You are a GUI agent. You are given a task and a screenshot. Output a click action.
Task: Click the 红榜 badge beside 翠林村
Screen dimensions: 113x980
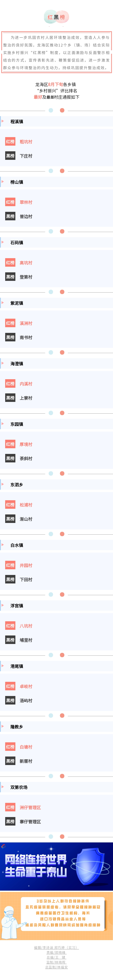pos(10,202)
